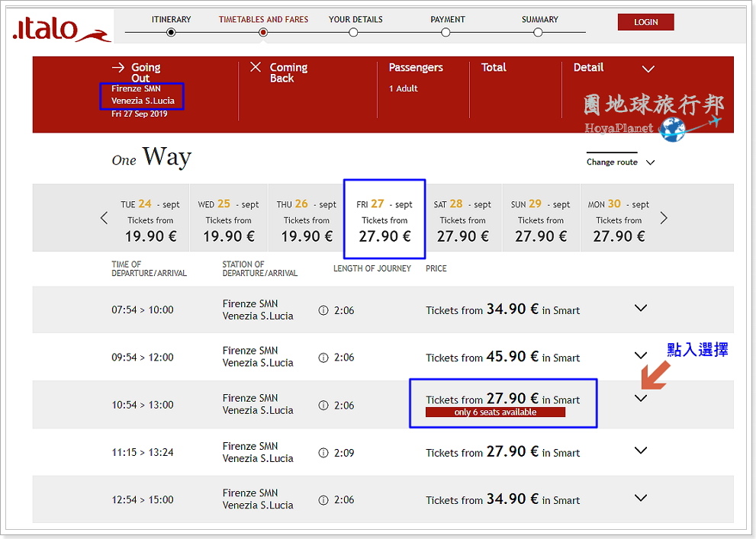Click the LOGIN button

click(645, 22)
